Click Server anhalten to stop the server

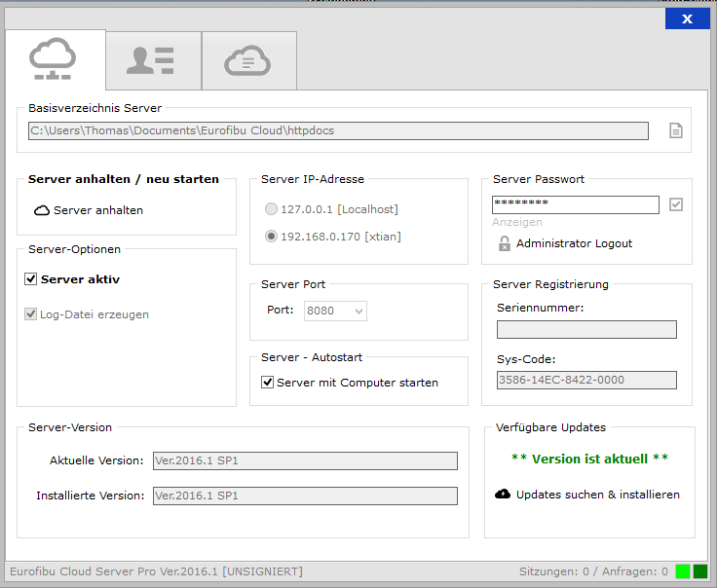[97, 210]
